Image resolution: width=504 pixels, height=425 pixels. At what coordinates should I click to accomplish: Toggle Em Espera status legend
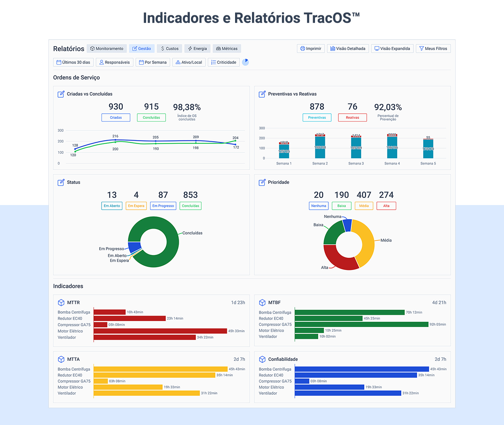click(136, 206)
